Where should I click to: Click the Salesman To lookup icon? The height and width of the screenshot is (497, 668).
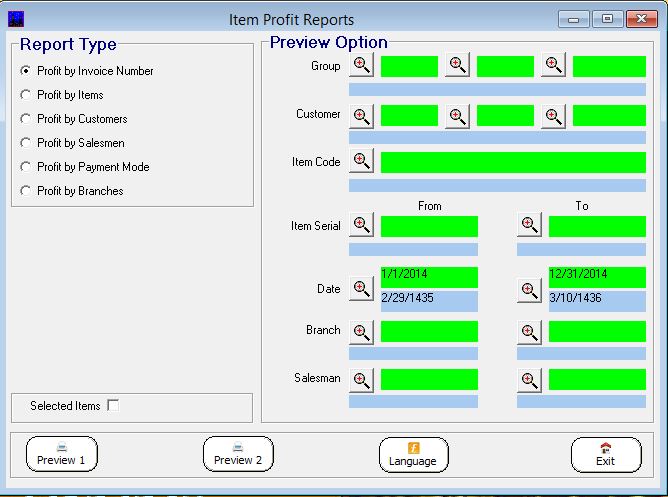pos(529,380)
